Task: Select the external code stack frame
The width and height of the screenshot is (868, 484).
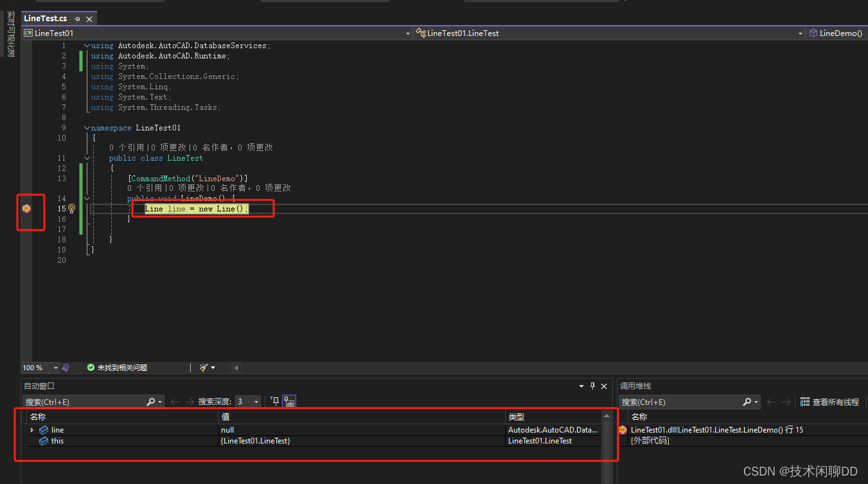Action: click(x=650, y=441)
